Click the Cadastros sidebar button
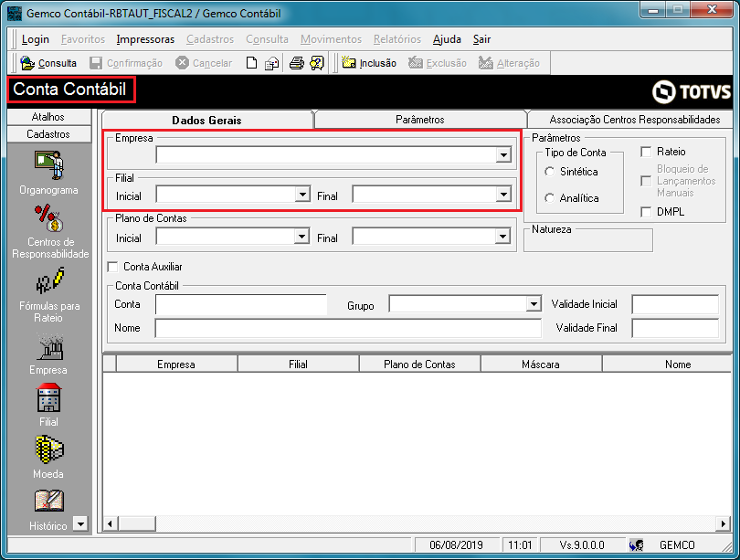Image resolution: width=740 pixels, height=560 pixels. coord(48,134)
